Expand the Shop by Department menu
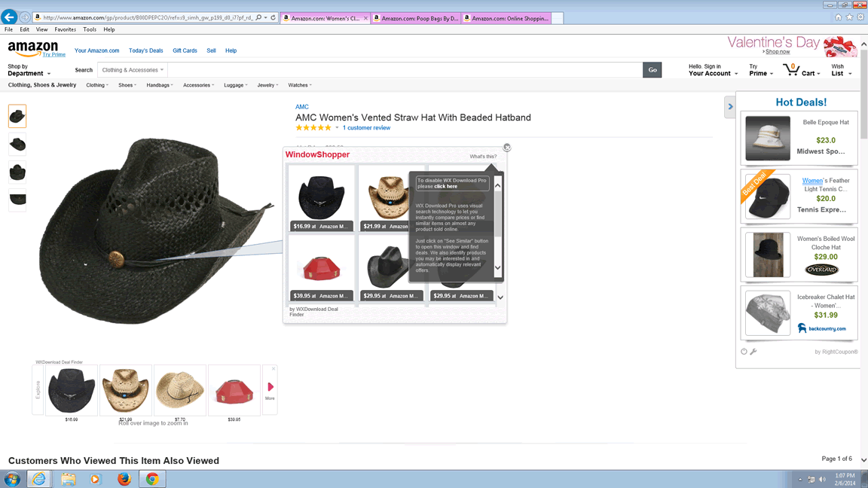Viewport: 868px width, 488px height. pos(29,70)
